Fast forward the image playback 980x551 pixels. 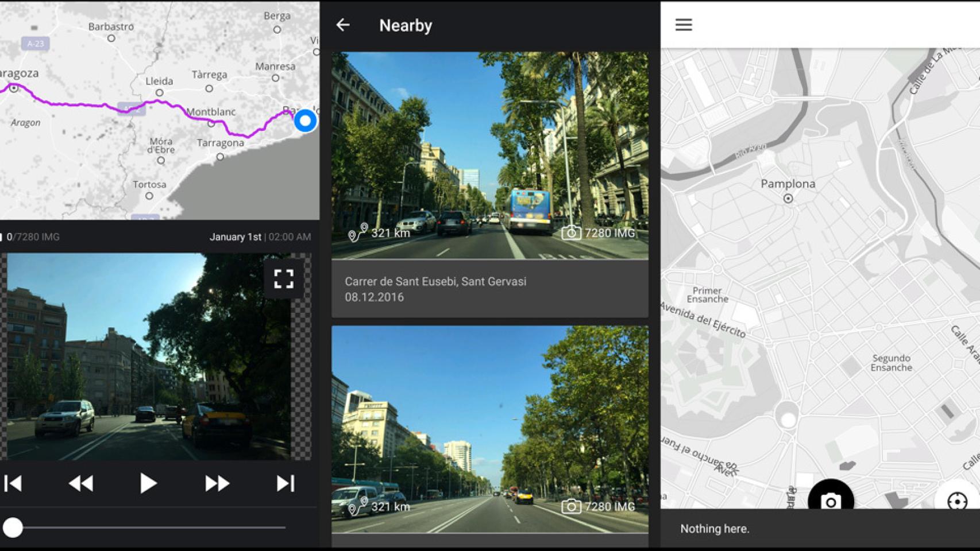pos(215,483)
